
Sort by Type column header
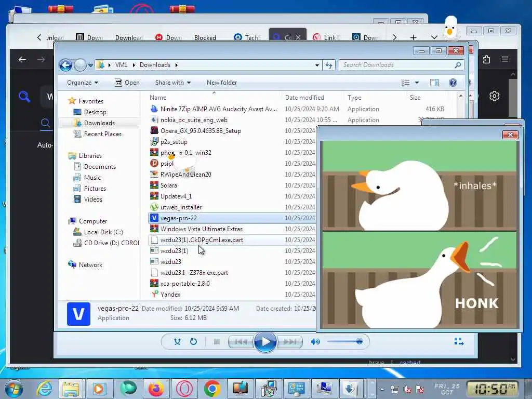[354, 97]
